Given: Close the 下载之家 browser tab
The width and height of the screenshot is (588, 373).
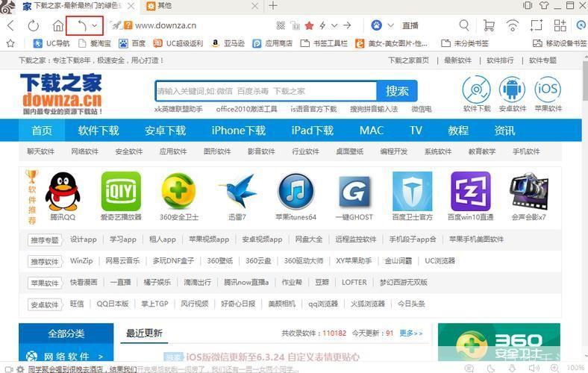Looking at the screenshot, I should click(x=131, y=6).
